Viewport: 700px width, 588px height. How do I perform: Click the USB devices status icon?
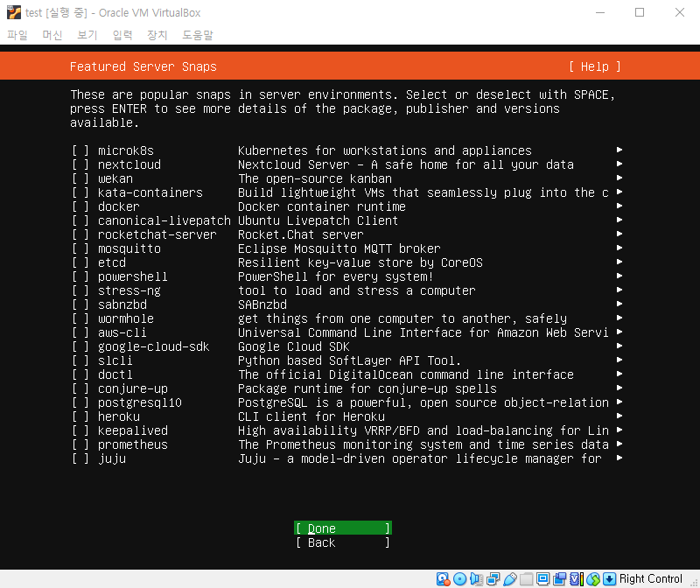click(x=510, y=579)
